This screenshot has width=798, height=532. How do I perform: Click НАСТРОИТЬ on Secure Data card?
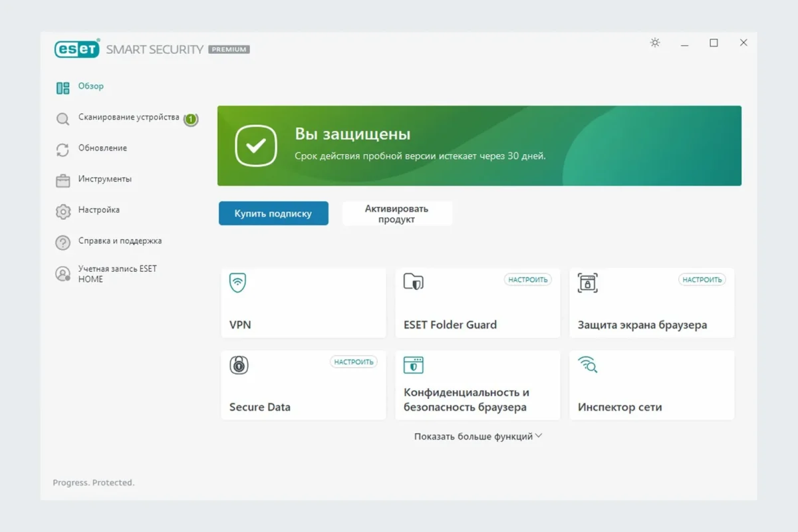[354, 362]
